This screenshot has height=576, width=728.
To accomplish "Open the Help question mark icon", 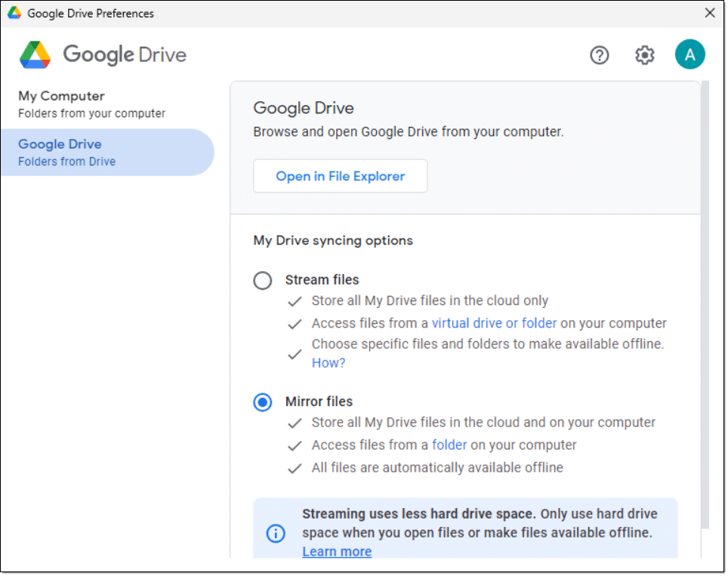I will click(x=599, y=55).
